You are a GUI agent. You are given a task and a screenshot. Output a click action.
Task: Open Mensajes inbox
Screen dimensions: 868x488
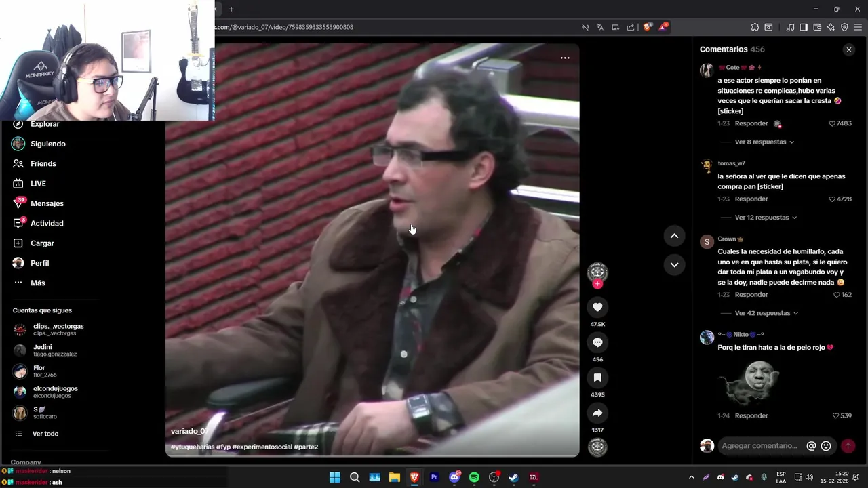click(x=39, y=203)
